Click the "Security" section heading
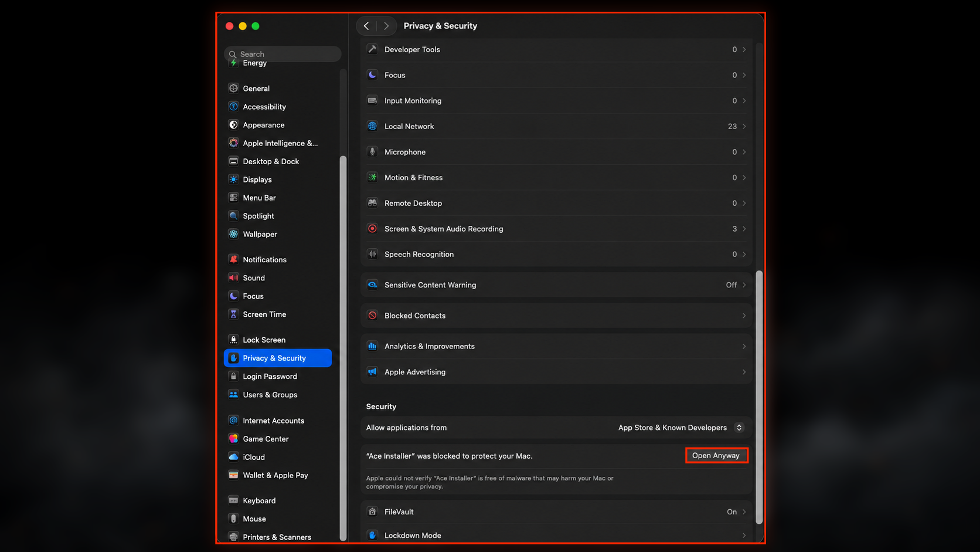 (x=381, y=407)
